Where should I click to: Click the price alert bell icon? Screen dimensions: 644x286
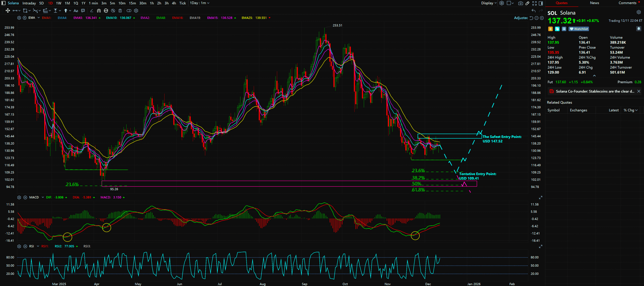[638, 29]
